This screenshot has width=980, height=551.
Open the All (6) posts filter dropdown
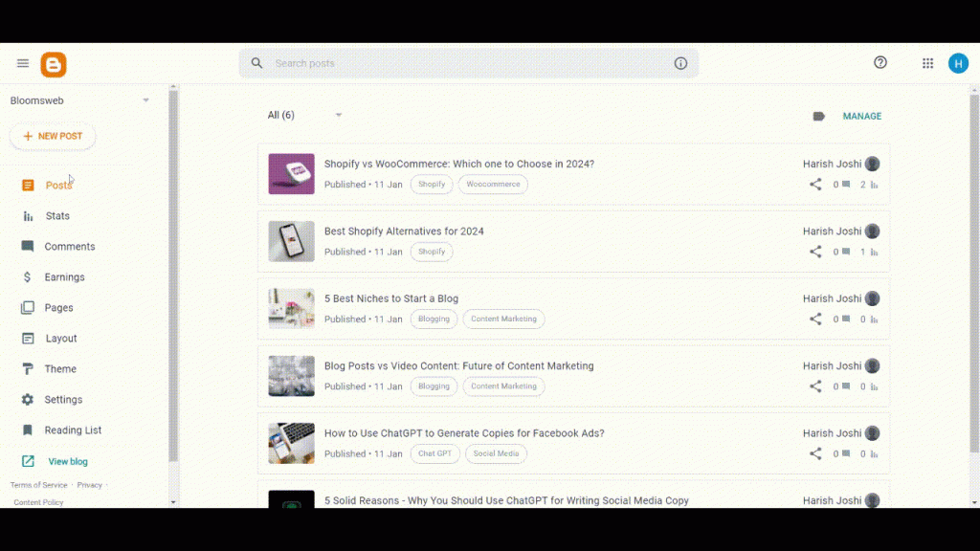(x=305, y=115)
